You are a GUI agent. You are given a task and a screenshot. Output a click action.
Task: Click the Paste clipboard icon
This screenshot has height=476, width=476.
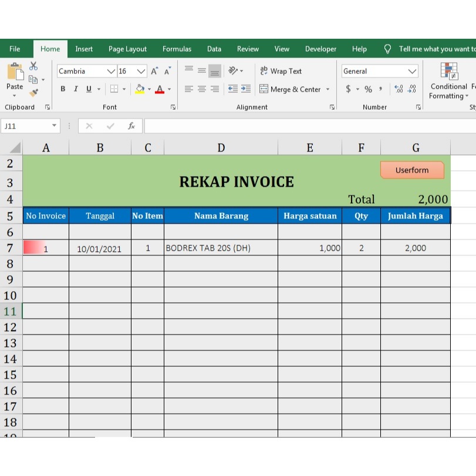click(x=15, y=73)
